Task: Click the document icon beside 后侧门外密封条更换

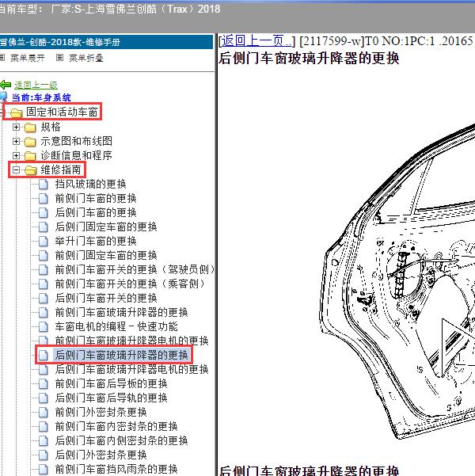Action: pos(44,455)
